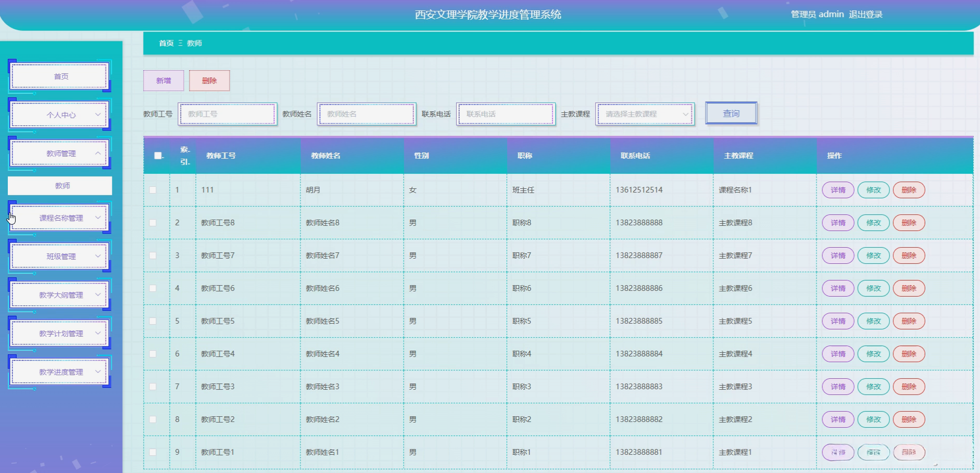The image size is (980, 473).
Task: Focus the 联系电话 search input
Action: (x=506, y=114)
